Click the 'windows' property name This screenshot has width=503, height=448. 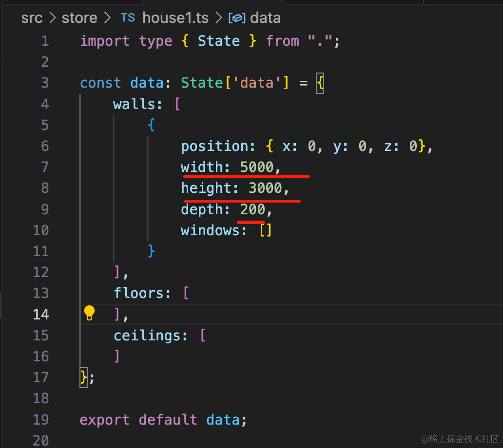[210, 230]
